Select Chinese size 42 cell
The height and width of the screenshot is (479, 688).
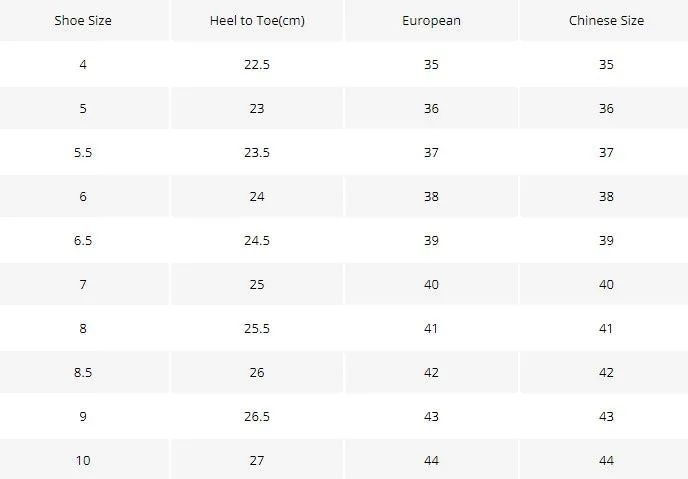click(x=606, y=372)
